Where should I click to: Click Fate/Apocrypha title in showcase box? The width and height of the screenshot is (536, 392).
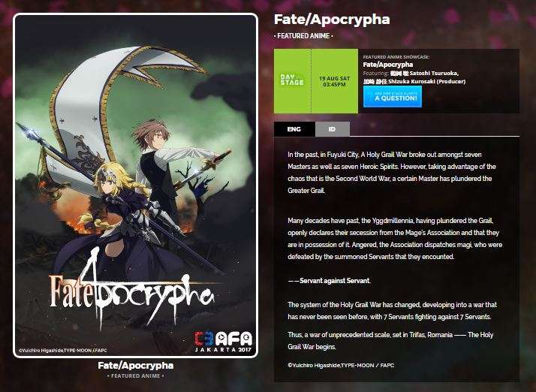click(x=388, y=65)
